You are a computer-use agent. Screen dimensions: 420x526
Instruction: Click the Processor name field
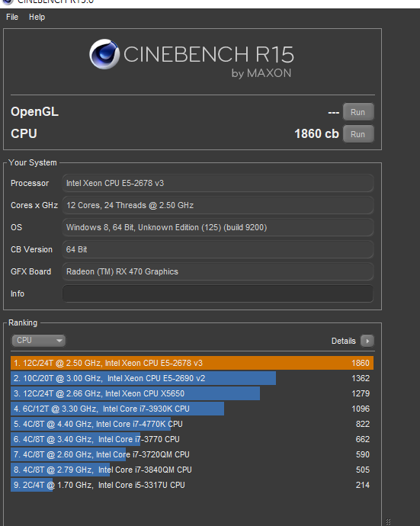coord(218,183)
